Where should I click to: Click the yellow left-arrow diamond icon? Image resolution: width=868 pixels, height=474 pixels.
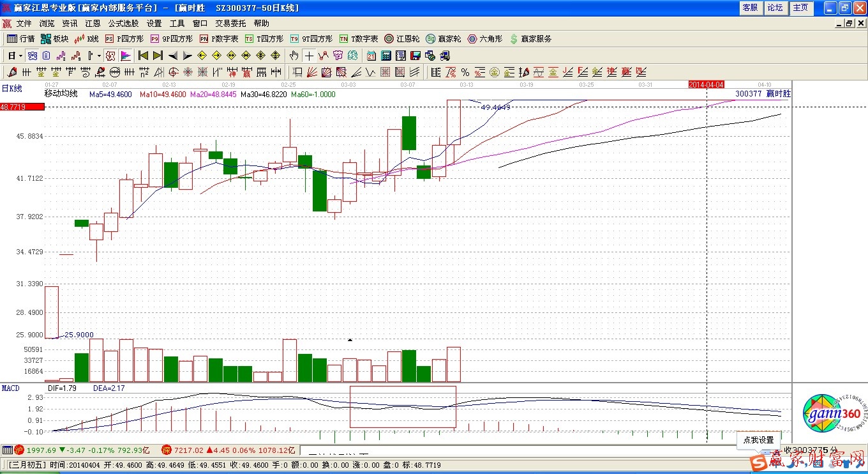click(202, 56)
